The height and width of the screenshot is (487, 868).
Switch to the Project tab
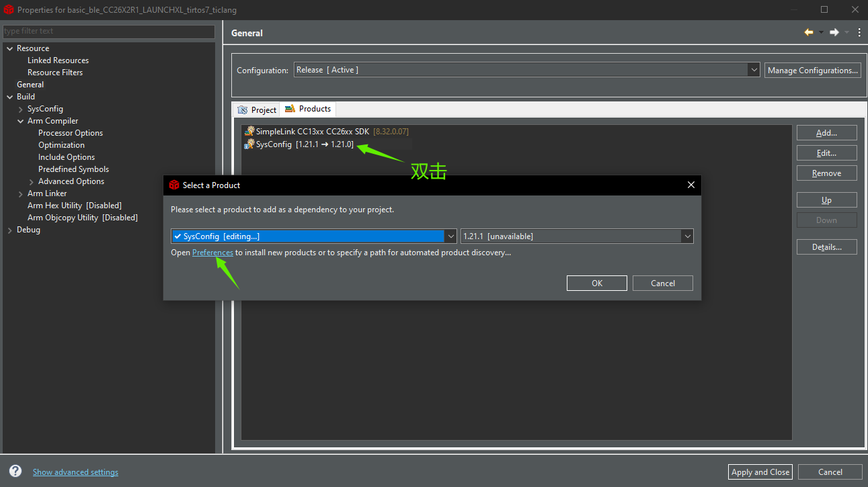point(257,109)
